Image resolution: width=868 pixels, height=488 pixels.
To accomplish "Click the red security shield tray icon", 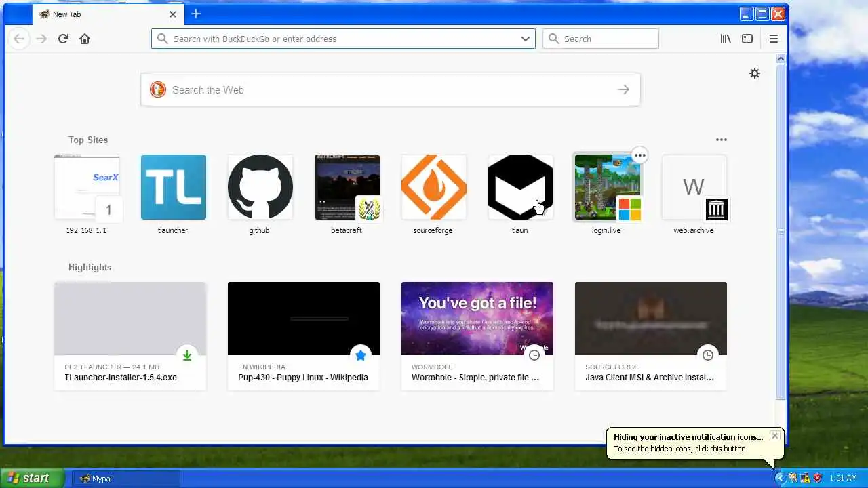I will pyautogui.click(x=817, y=478).
